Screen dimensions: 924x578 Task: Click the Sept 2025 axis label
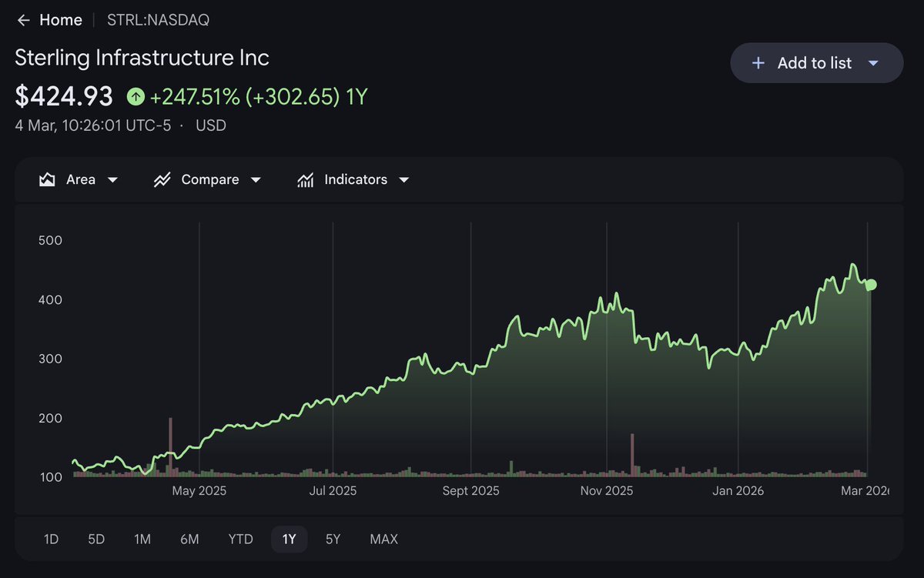[471, 490]
